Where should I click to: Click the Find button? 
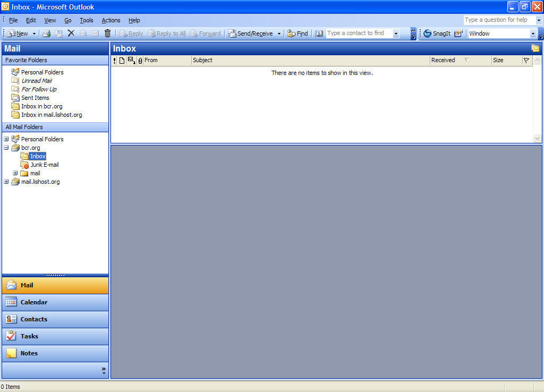pyautogui.click(x=297, y=33)
